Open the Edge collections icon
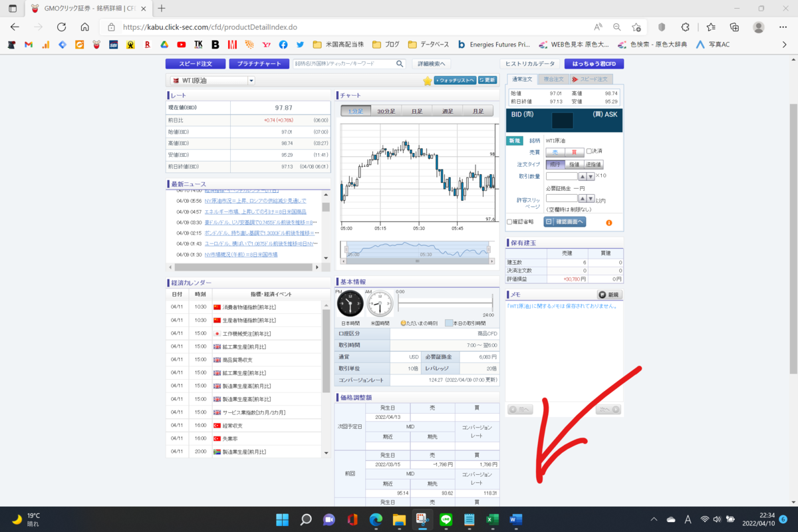This screenshot has width=798, height=532. click(734, 27)
